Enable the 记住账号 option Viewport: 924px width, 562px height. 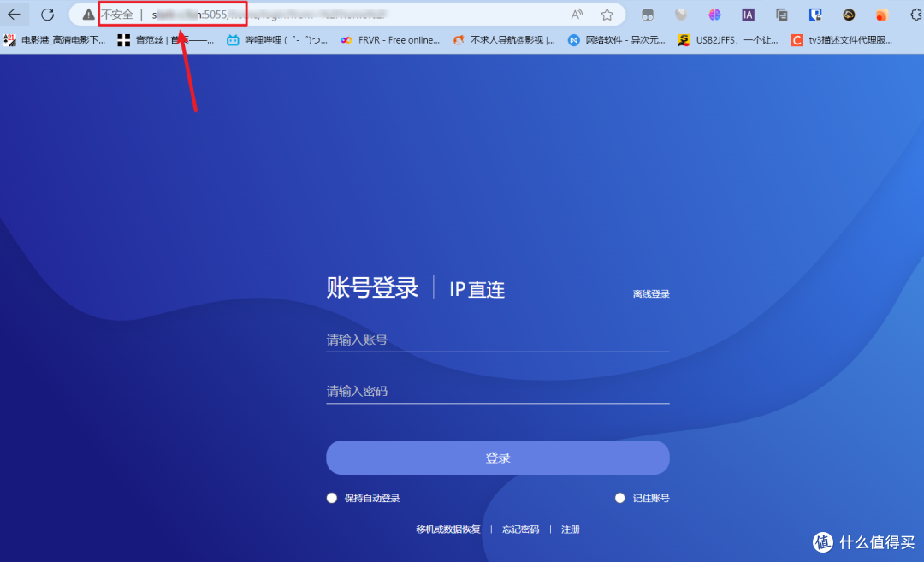(x=620, y=499)
